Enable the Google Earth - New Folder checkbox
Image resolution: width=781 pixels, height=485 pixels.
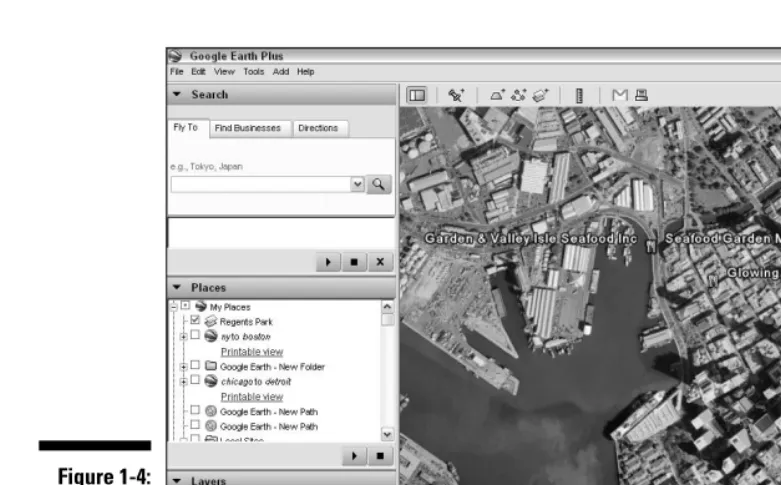(x=195, y=365)
